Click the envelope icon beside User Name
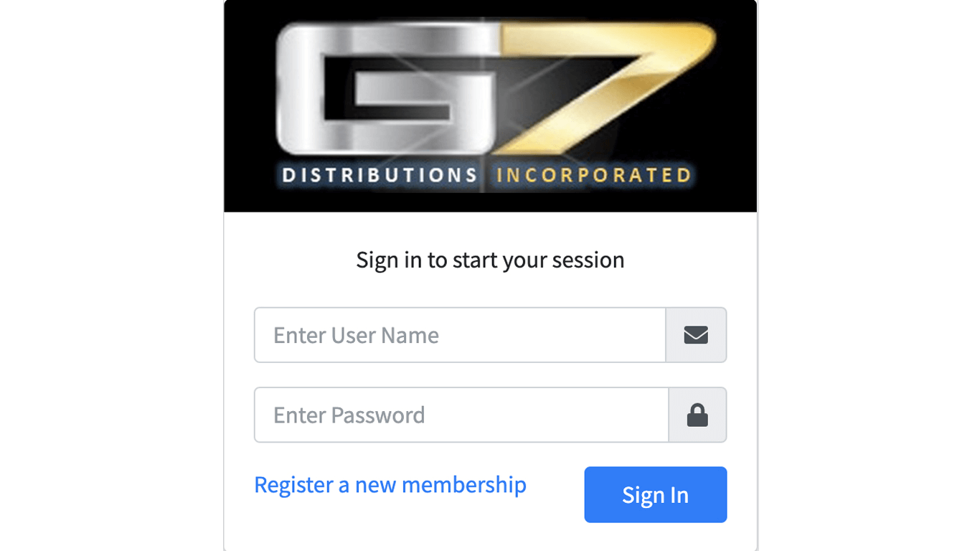The image size is (980, 551). coord(696,335)
